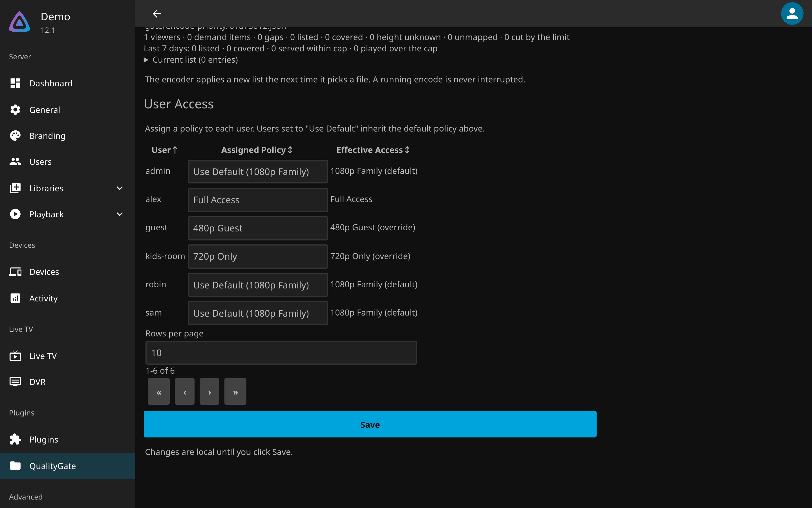Open Users from the sidebar menu
The image size is (812, 508).
tap(67, 162)
